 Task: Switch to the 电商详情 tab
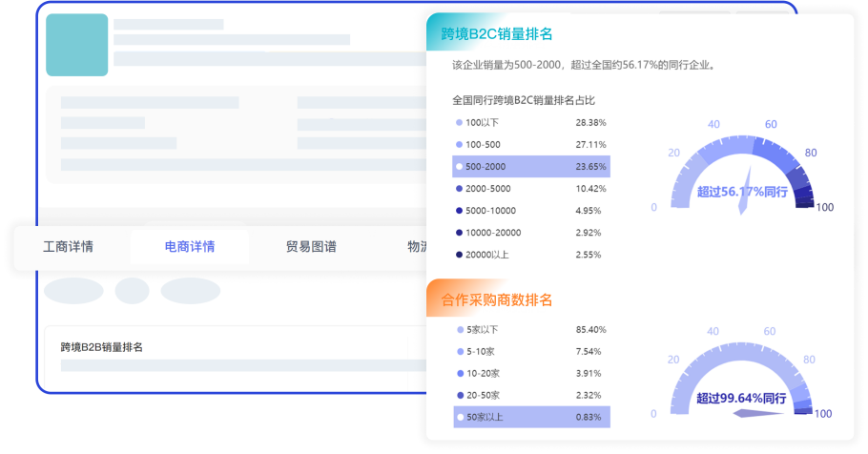[190, 247]
